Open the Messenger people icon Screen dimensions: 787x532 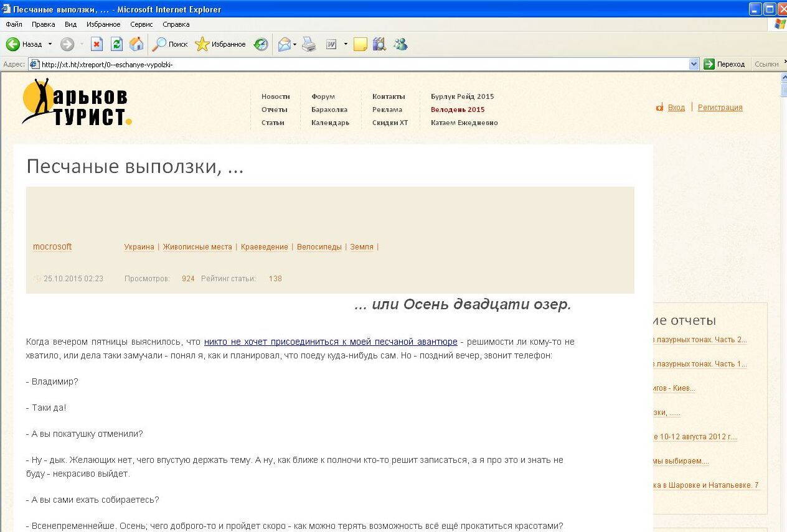(x=400, y=44)
